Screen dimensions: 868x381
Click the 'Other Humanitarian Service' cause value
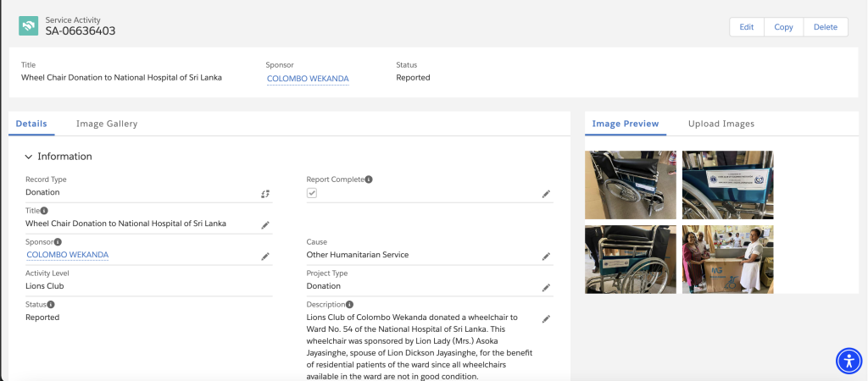(x=358, y=255)
